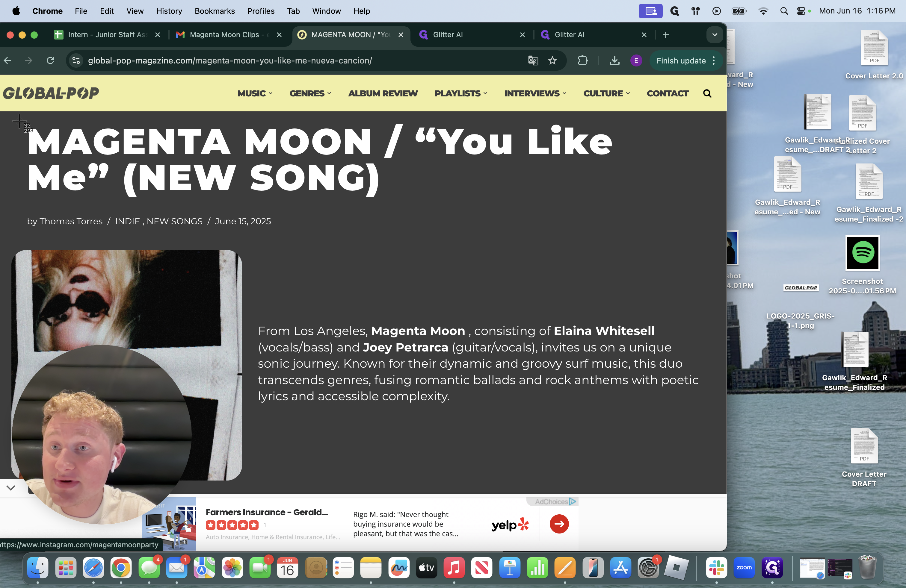
Task: Click the address bar URL field
Action: (229, 60)
